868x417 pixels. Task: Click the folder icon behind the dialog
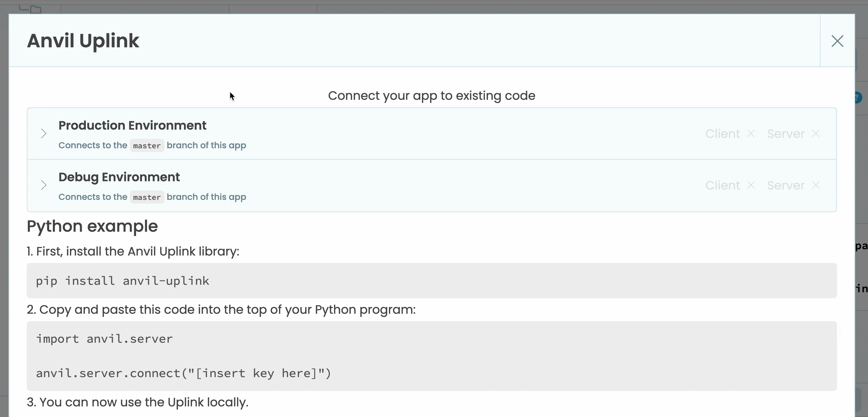[x=35, y=9]
